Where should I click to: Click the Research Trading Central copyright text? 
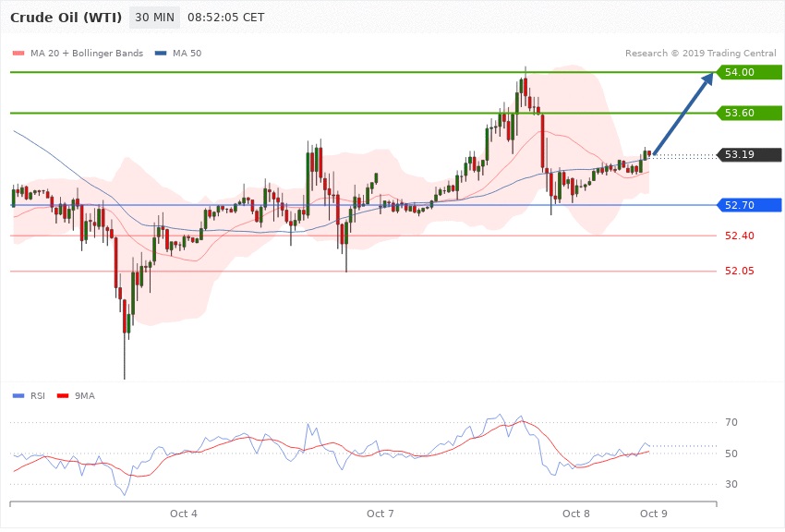tap(702, 53)
